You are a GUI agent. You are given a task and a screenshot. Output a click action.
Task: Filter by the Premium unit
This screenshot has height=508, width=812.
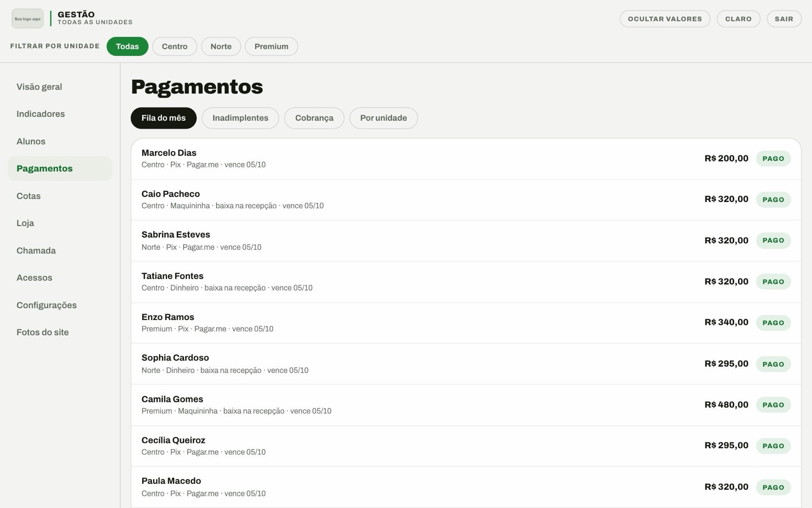[x=272, y=46]
